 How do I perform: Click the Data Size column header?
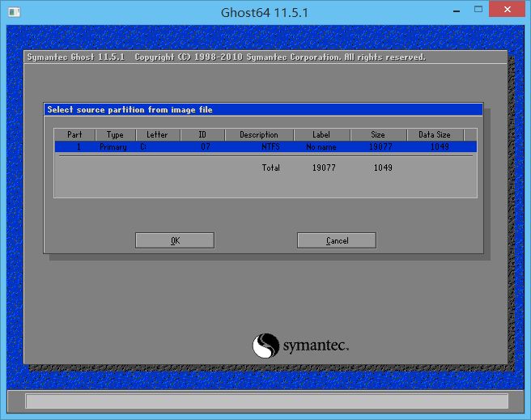pyautogui.click(x=435, y=135)
